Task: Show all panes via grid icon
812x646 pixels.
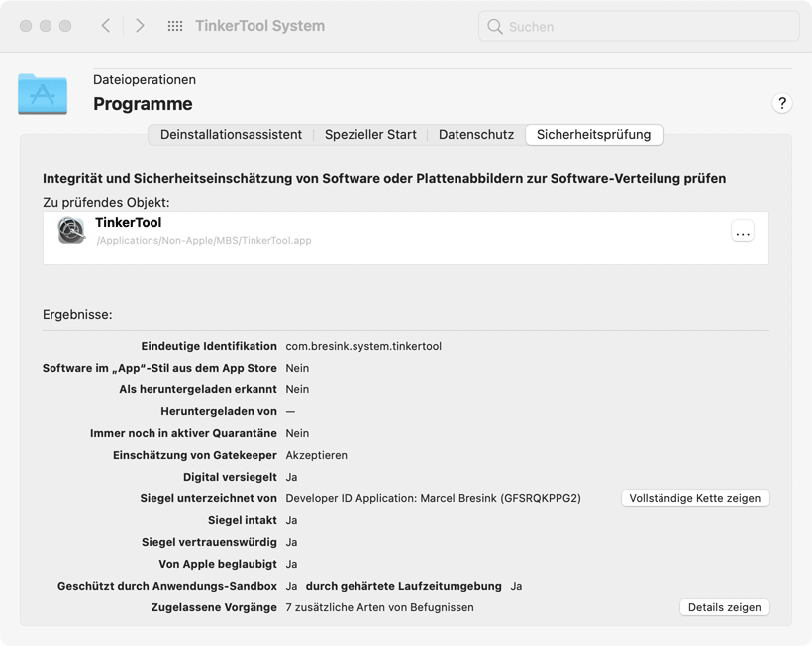Action: click(175, 26)
